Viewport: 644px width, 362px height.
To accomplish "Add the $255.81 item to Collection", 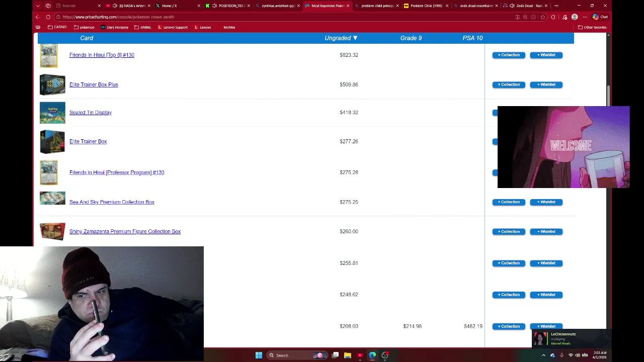I will [509, 263].
